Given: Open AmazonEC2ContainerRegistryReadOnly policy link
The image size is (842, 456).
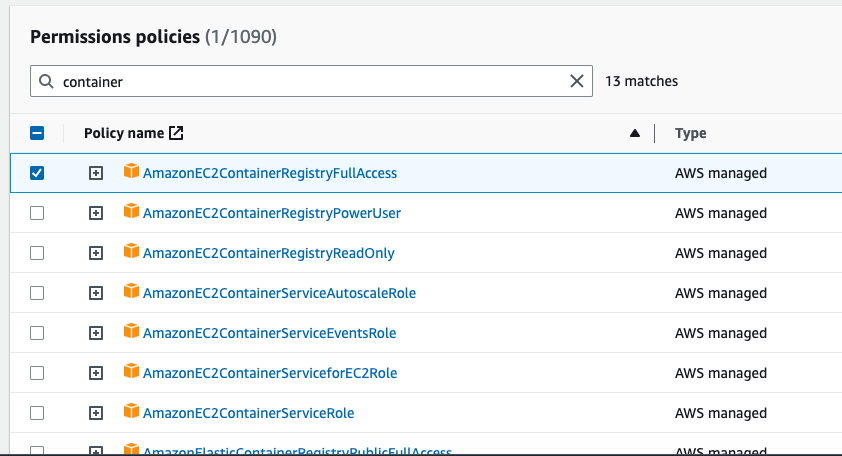Looking at the screenshot, I should (268, 253).
